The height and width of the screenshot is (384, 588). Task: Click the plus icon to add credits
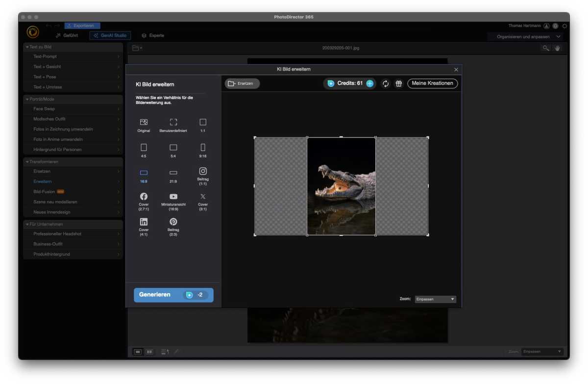(x=370, y=83)
